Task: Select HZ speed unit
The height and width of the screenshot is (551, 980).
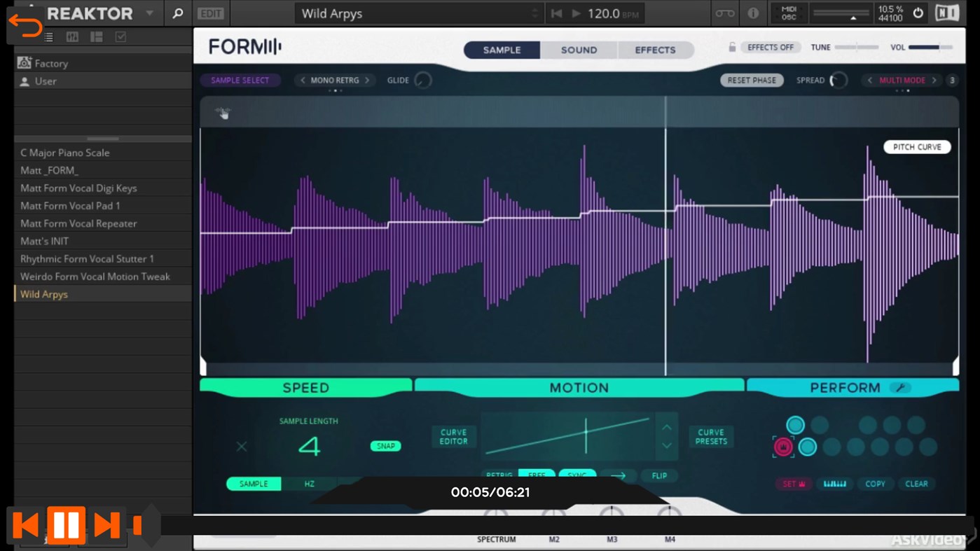Action: (309, 484)
